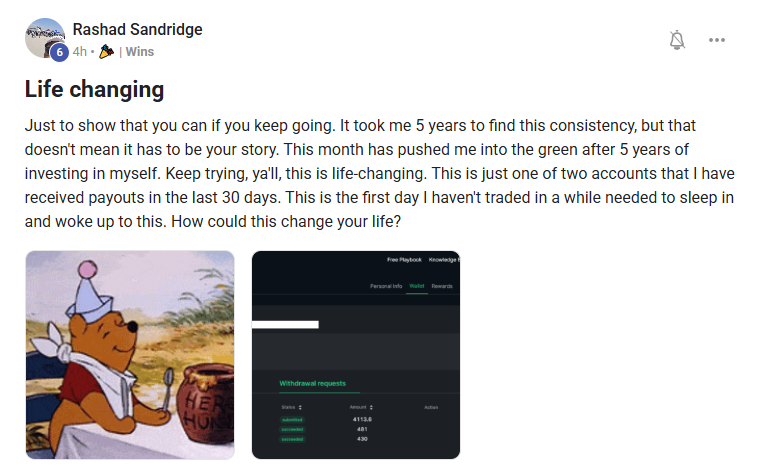The image size is (758, 470).
Task: Click the 4113.6 withdrawal amount
Action: 362,420
